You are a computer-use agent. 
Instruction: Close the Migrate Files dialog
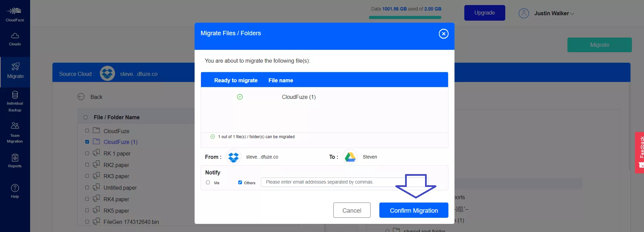pos(443,34)
